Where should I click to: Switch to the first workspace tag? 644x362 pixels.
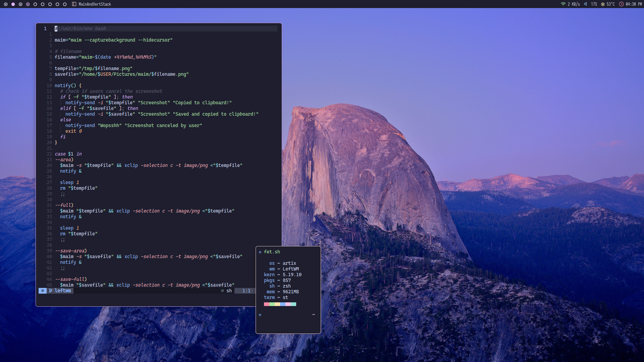pyautogui.click(x=6, y=4)
